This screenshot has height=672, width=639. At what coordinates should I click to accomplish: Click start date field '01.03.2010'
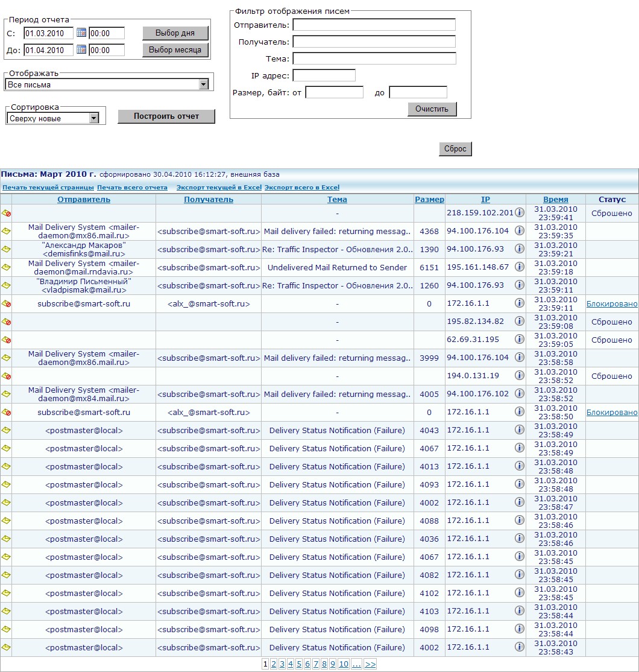[48, 33]
